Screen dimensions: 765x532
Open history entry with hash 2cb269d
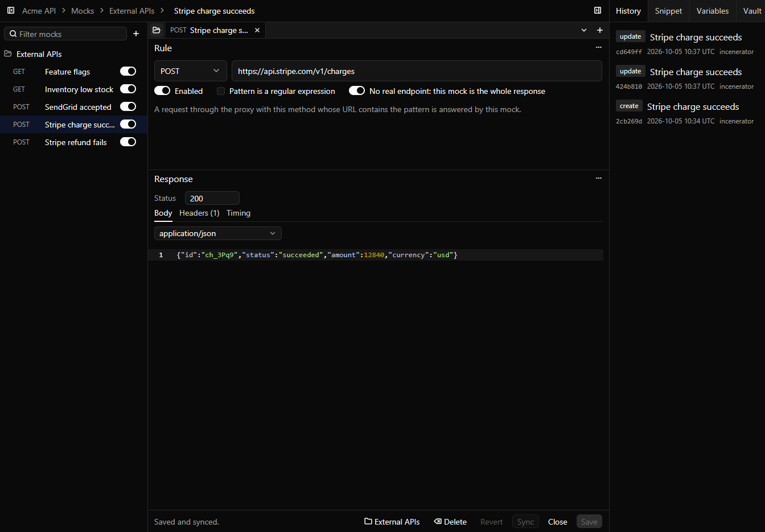[x=687, y=113]
